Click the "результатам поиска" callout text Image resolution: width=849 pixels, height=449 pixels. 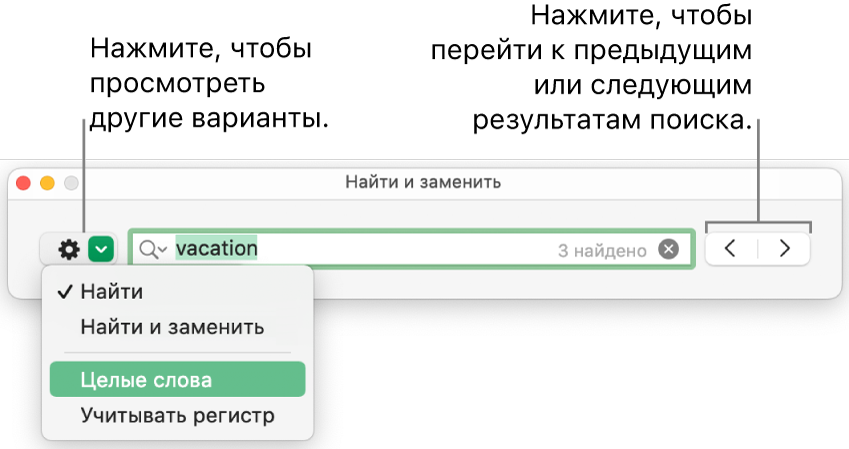coord(610,121)
